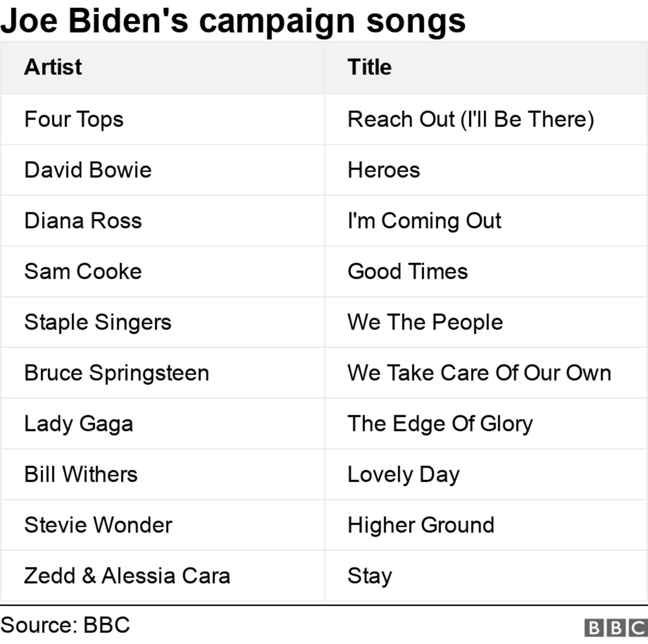
Task: Select the Lady Gaga artist cell
Action: click(79, 424)
